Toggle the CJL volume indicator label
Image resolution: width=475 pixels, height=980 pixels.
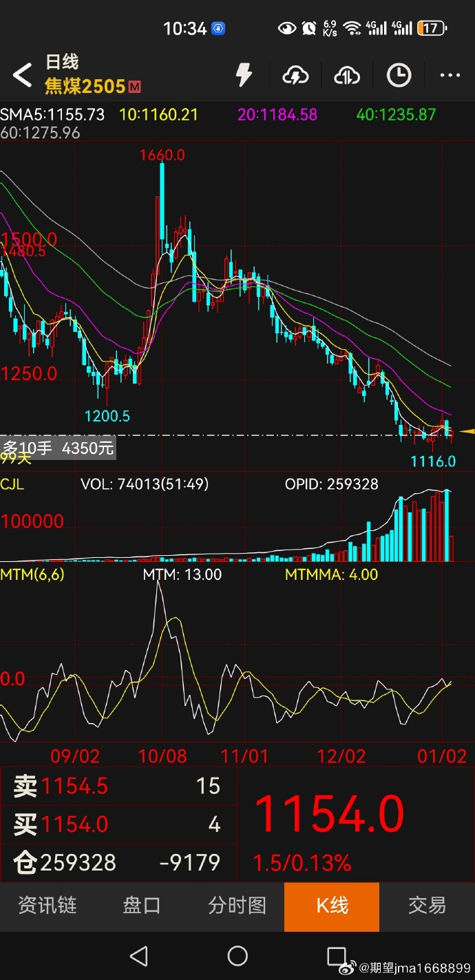12,485
